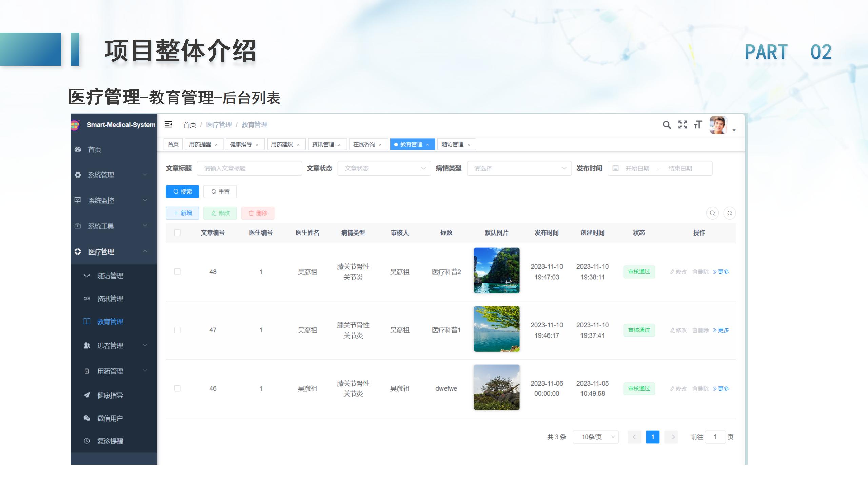
Task: Click the thumbnail image of article 47
Action: click(496, 329)
